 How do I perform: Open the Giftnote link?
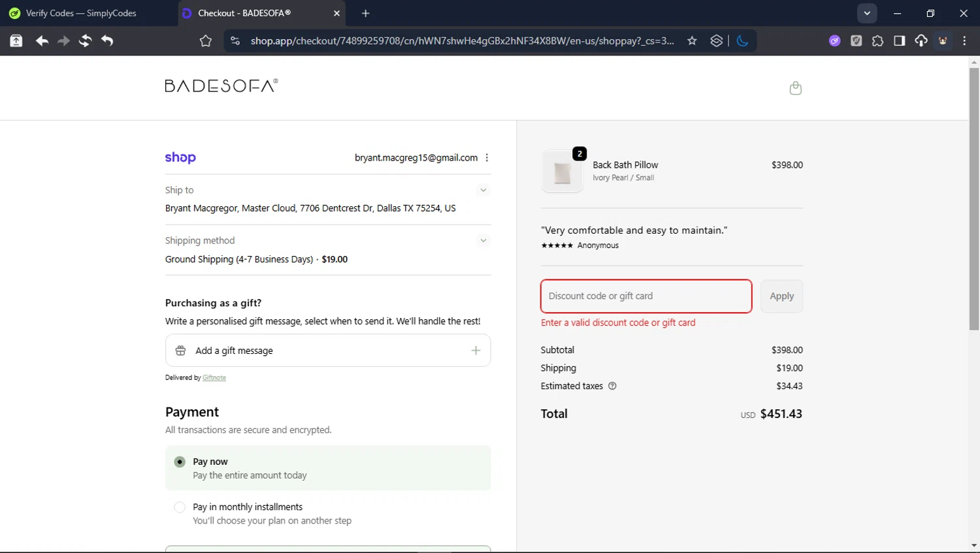click(x=214, y=378)
